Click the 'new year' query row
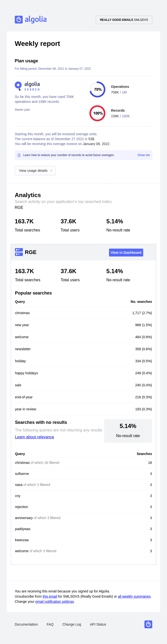Image resolution: width=167 pixels, height=644 pixels. pos(83,325)
